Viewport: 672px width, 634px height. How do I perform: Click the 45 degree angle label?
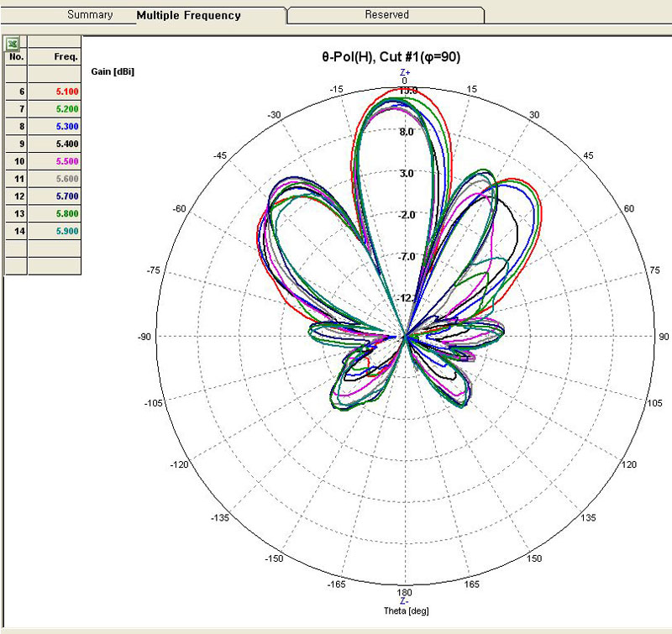[589, 155]
